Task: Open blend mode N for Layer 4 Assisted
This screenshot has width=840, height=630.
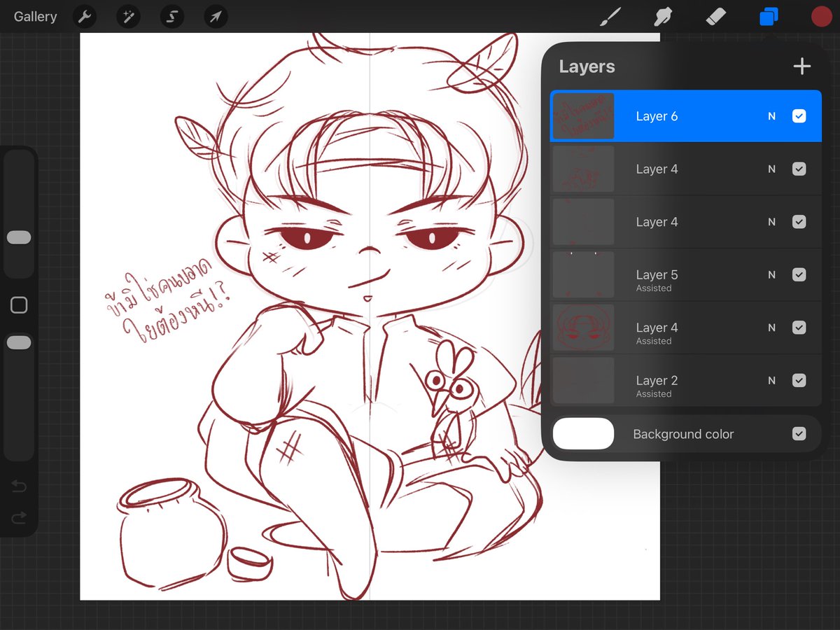Action: (x=771, y=328)
